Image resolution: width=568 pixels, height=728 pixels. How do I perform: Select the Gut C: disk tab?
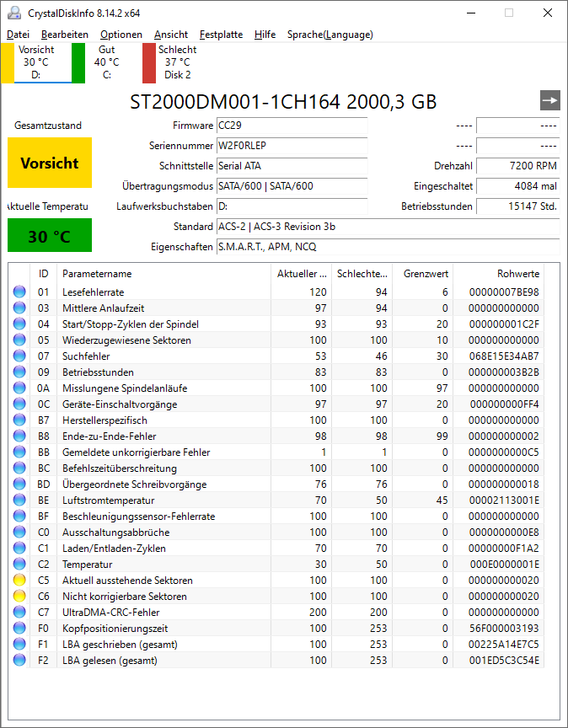click(107, 62)
